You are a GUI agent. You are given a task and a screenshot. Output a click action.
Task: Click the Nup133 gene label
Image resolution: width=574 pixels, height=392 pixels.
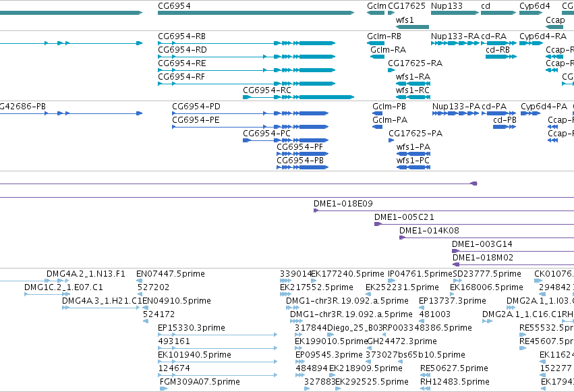click(x=447, y=6)
